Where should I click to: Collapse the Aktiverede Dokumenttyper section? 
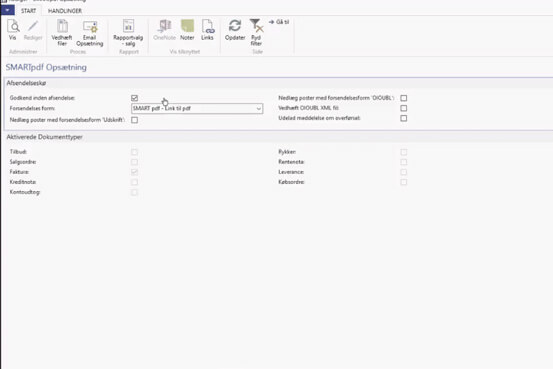[44, 137]
